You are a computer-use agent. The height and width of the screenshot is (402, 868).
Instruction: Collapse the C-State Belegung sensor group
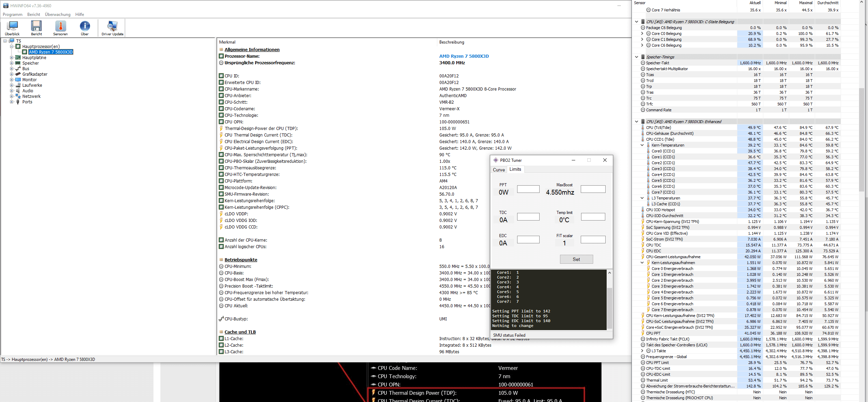pyautogui.click(x=637, y=22)
